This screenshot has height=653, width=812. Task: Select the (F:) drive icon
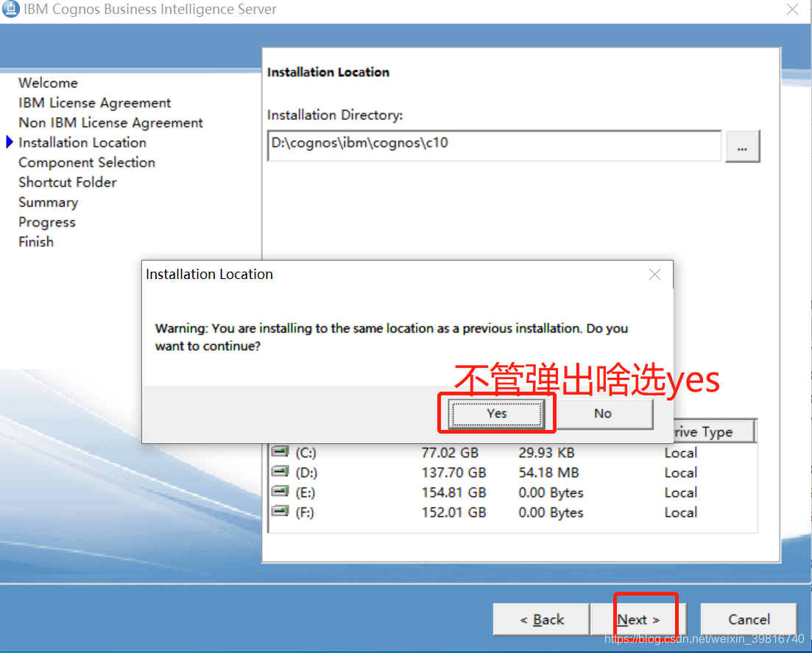[280, 512]
